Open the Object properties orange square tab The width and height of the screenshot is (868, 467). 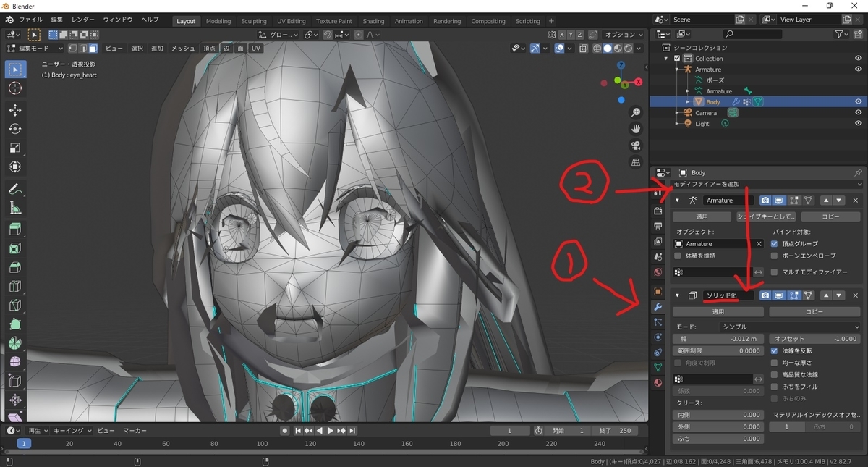pos(658,291)
